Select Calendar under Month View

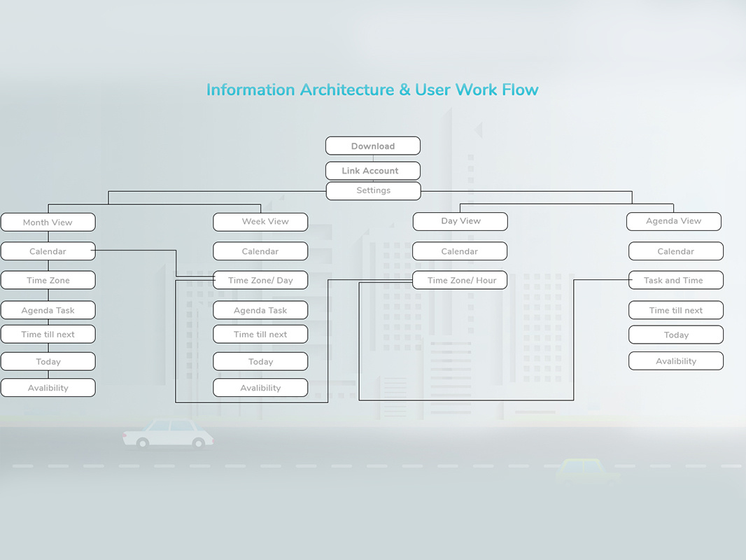click(x=46, y=251)
